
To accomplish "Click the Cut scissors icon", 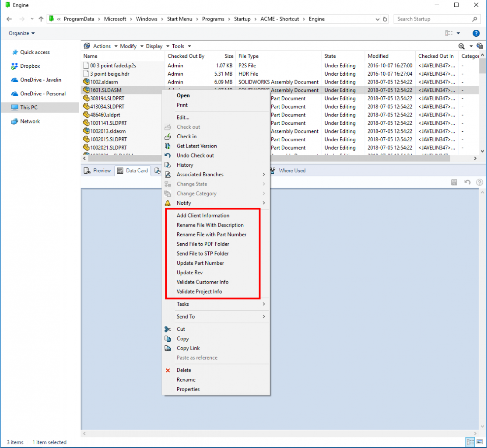I will [x=168, y=329].
